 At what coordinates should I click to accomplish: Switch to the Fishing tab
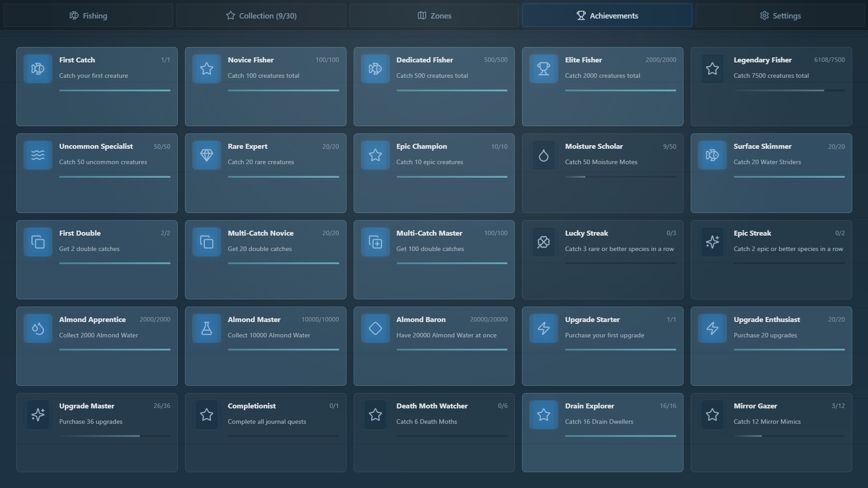[88, 15]
